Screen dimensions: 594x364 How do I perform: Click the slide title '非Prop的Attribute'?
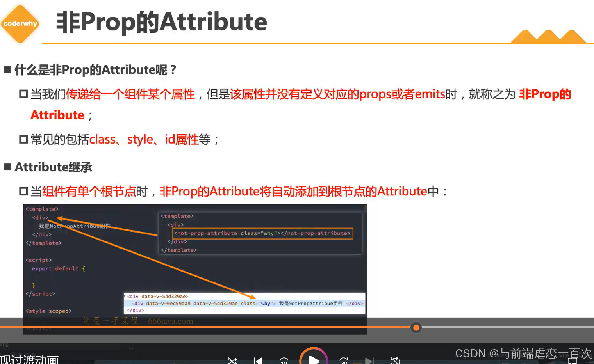[162, 22]
